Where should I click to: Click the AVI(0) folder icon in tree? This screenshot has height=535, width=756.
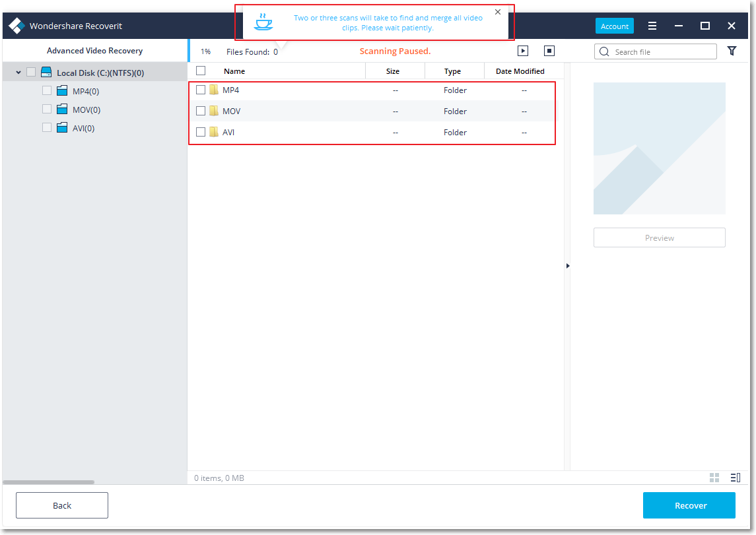click(61, 127)
